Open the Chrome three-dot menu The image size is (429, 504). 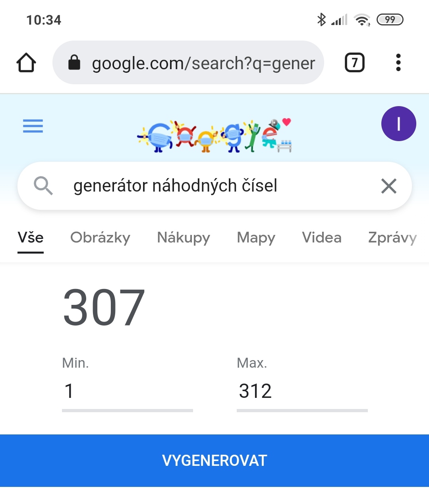coord(398,63)
